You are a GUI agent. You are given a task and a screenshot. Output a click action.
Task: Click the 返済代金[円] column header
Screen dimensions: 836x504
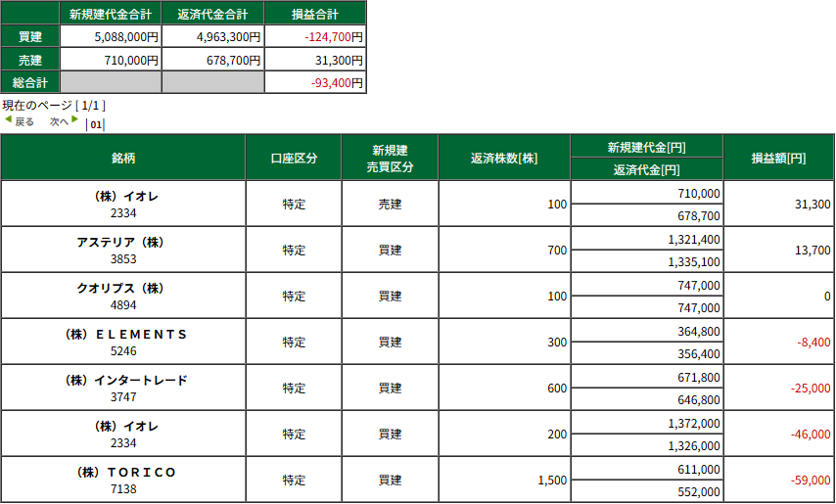(x=647, y=169)
